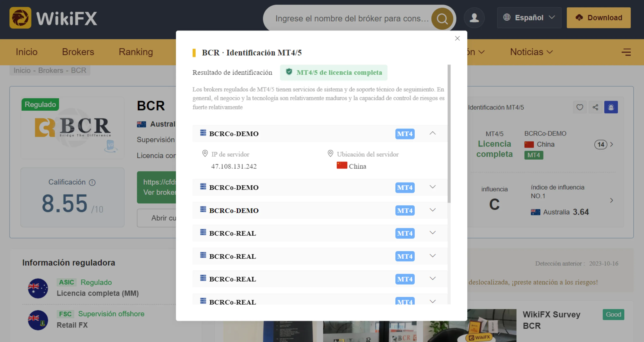Click the ASIC Australia flag icon

tap(38, 288)
